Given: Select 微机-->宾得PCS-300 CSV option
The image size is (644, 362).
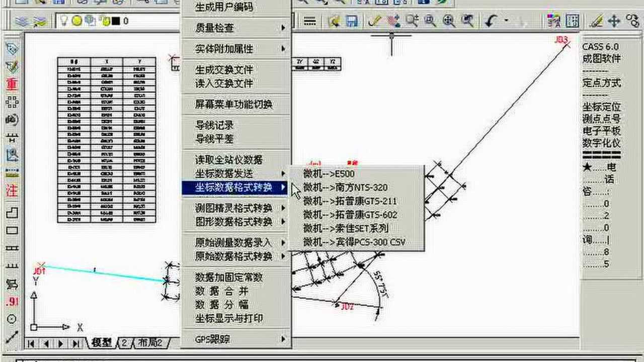Looking at the screenshot, I should [x=356, y=242].
